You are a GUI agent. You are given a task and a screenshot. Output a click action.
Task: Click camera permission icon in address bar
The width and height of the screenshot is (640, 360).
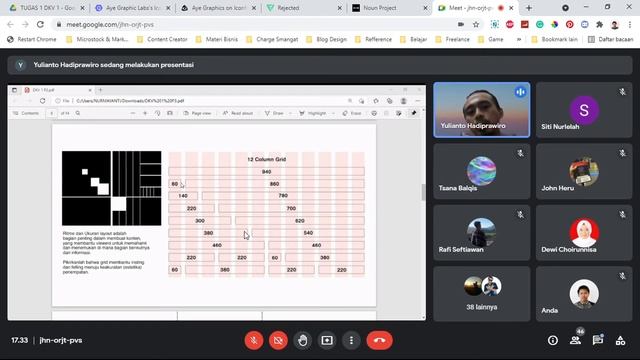[461, 24]
